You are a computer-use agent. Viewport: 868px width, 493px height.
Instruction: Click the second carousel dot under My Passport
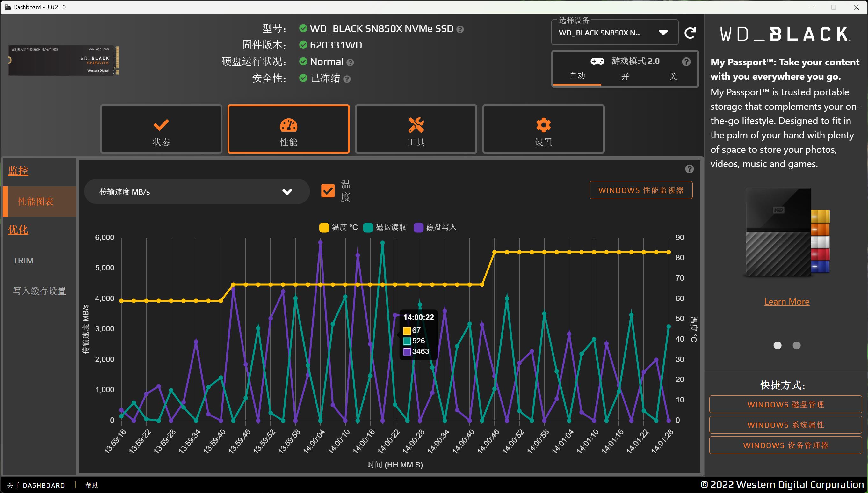click(796, 345)
